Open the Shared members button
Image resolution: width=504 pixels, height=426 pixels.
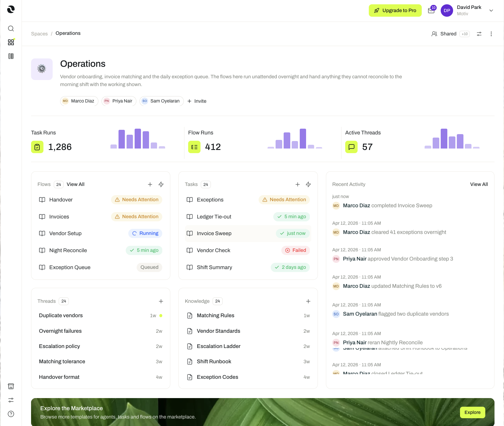point(450,34)
